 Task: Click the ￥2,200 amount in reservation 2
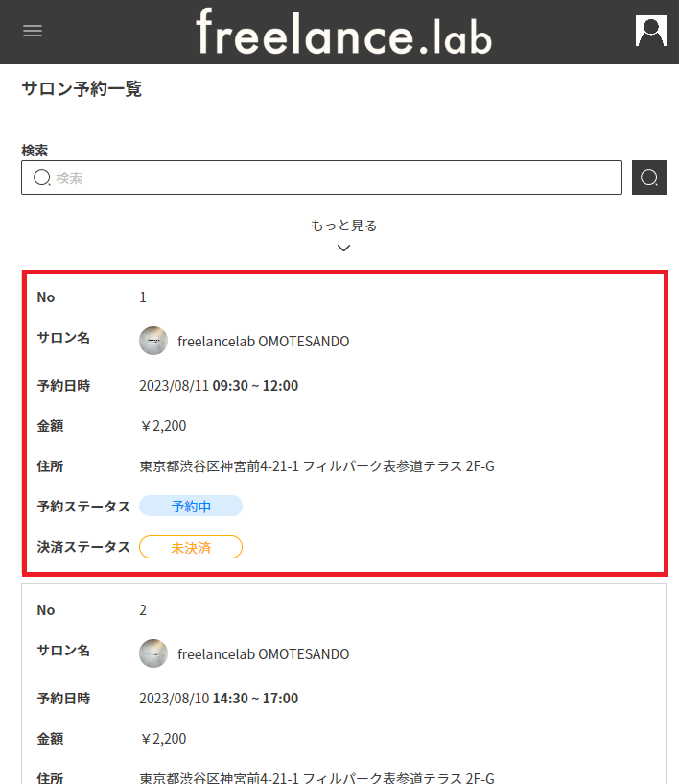pyautogui.click(x=163, y=739)
